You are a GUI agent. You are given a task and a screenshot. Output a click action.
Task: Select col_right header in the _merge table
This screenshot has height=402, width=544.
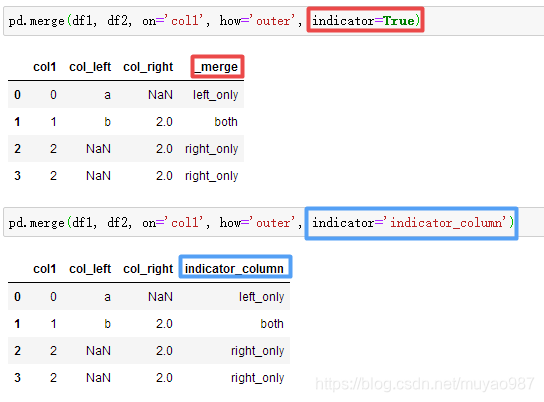pyautogui.click(x=148, y=67)
